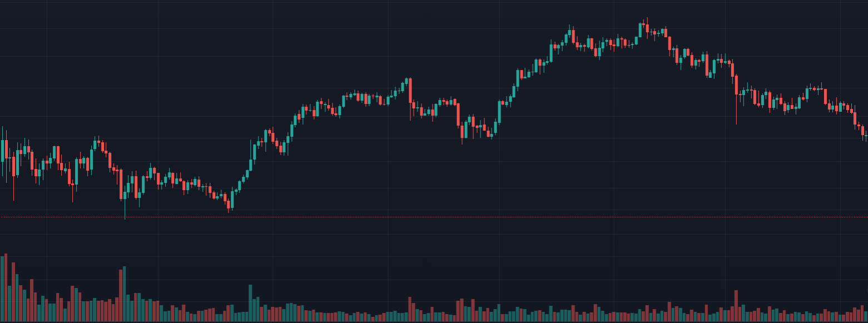Click the long red candle in the middle dip
This screenshot has width=868, height=323.
[x=459, y=114]
